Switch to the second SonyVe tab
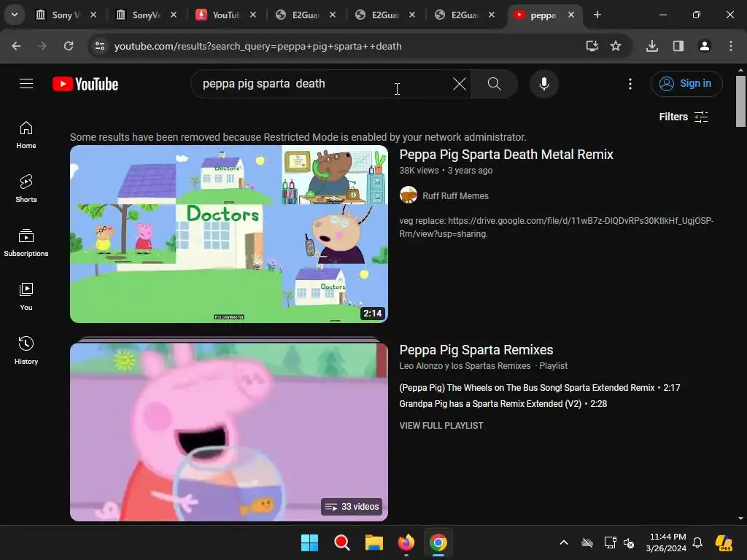This screenshot has height=560, width=747. (x=146, y=15)
